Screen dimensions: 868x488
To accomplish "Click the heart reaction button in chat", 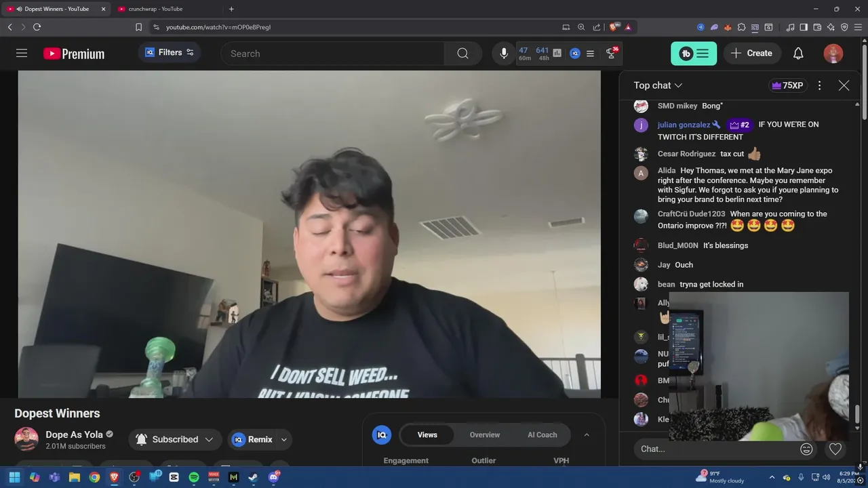I will click(x=835, y=449).
